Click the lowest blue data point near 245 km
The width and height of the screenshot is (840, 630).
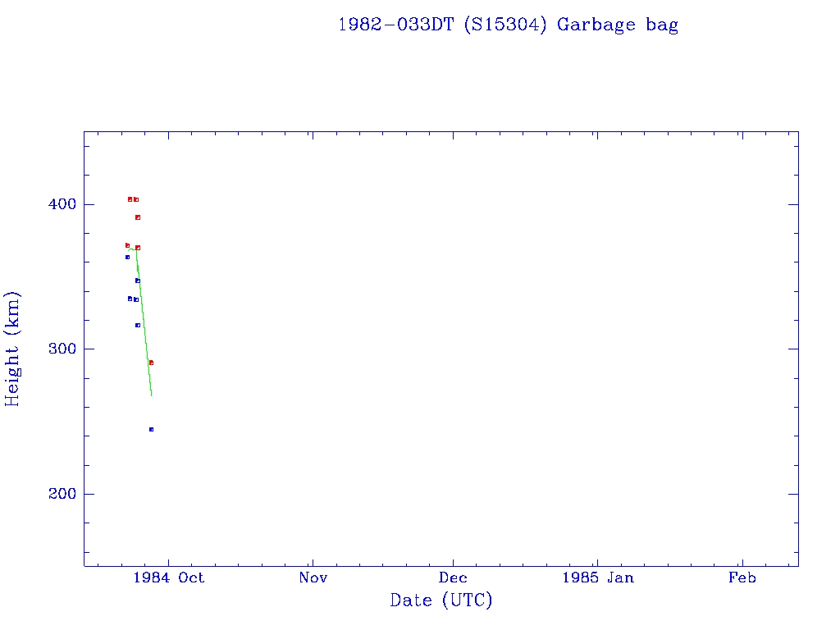click(151, 429)
